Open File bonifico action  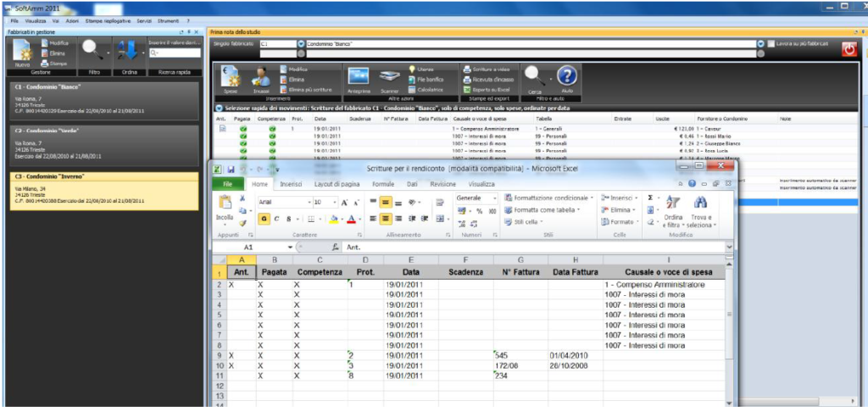426,79
